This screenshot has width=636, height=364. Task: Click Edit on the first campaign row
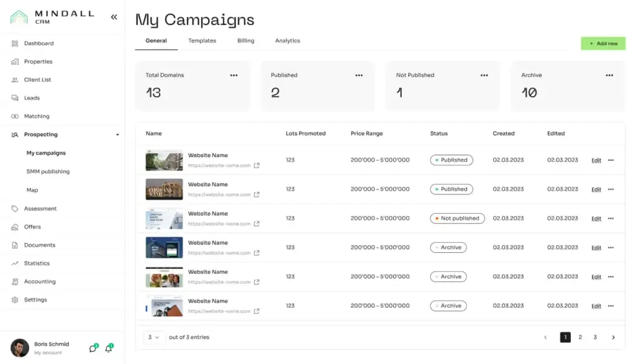[596, 160]
